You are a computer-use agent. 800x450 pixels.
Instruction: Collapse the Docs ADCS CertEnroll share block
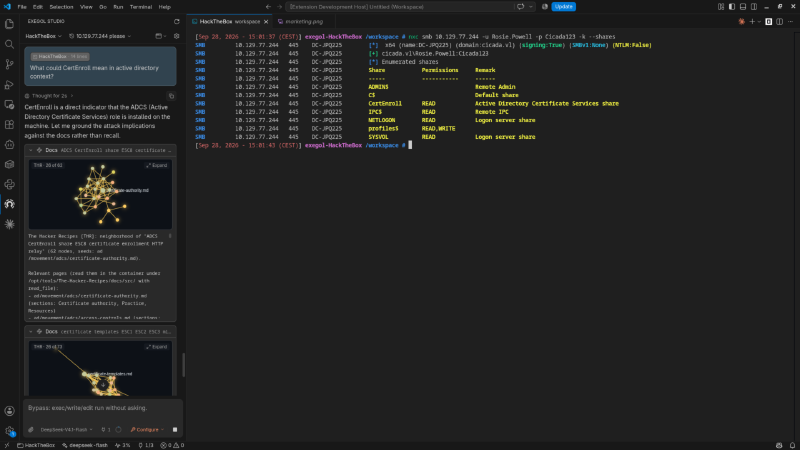[31, 151]
